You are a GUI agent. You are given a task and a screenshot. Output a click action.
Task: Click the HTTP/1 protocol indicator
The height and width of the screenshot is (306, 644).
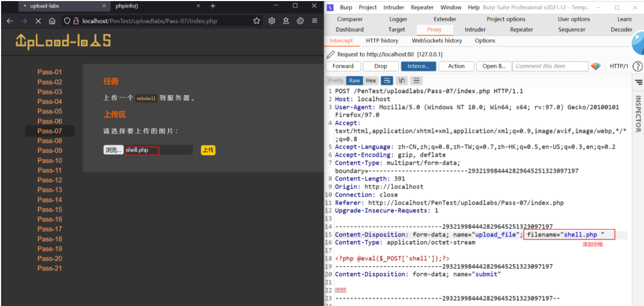coord(619,66)
